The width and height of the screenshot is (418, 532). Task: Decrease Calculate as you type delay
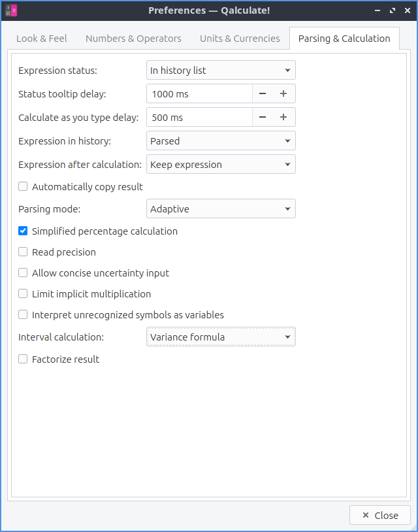pyautogui.click(x=263, y=118)
